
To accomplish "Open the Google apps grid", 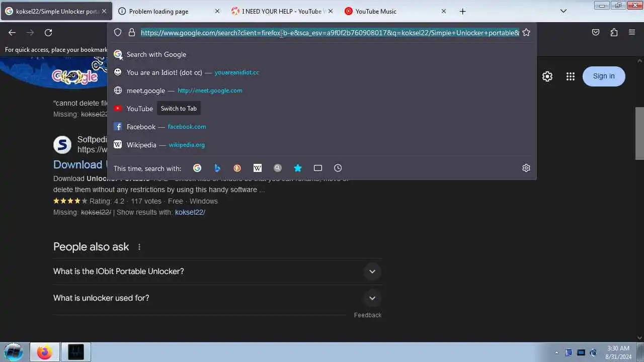I will 570,76.
